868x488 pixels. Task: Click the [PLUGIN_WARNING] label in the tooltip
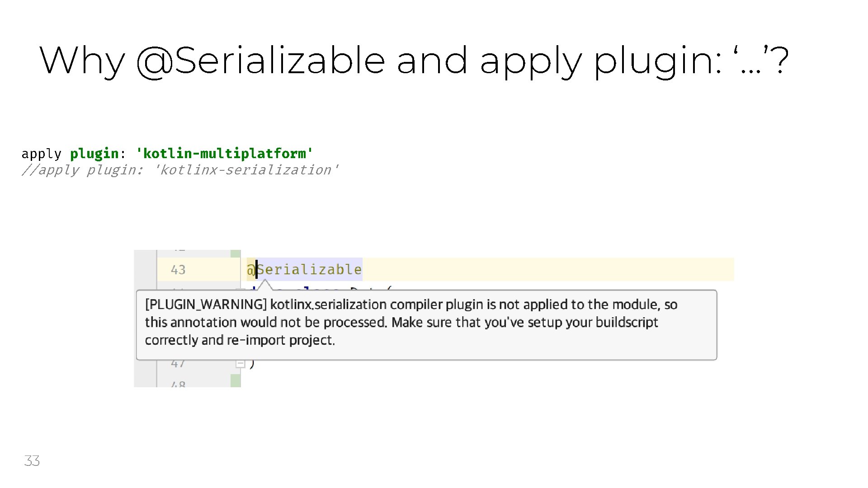[206, 305]
